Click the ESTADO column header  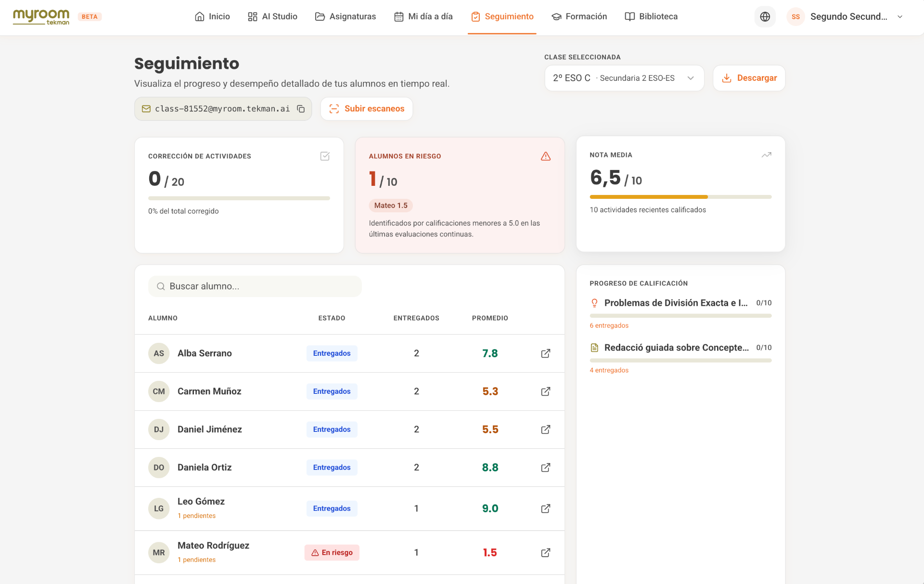click(x=332, y=318)
